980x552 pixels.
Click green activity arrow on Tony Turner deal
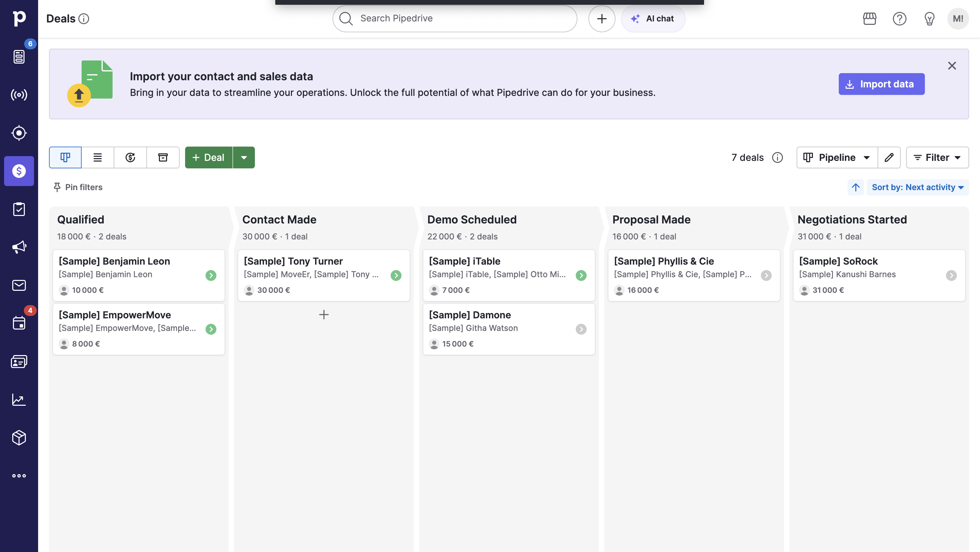tap(396, 275)
